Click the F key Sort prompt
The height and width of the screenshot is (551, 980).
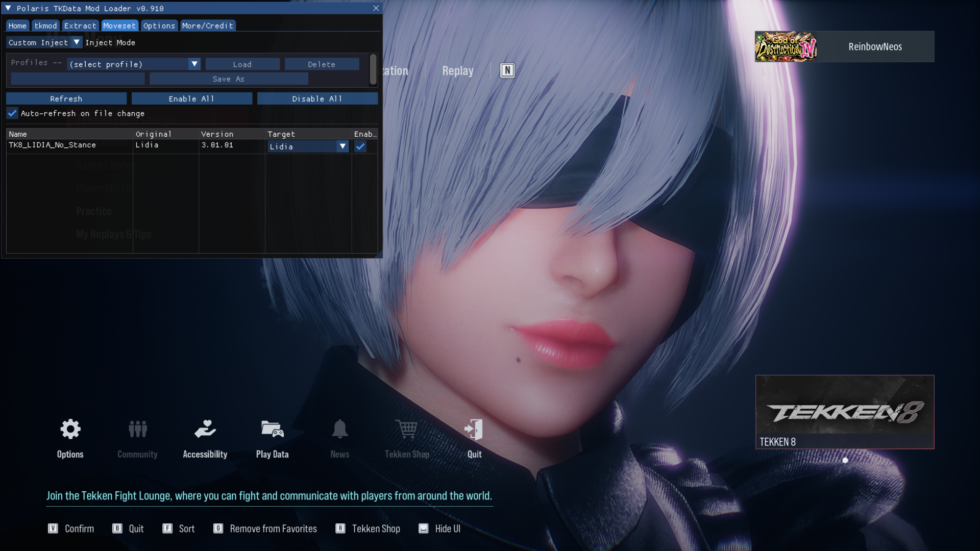(179, 529)
